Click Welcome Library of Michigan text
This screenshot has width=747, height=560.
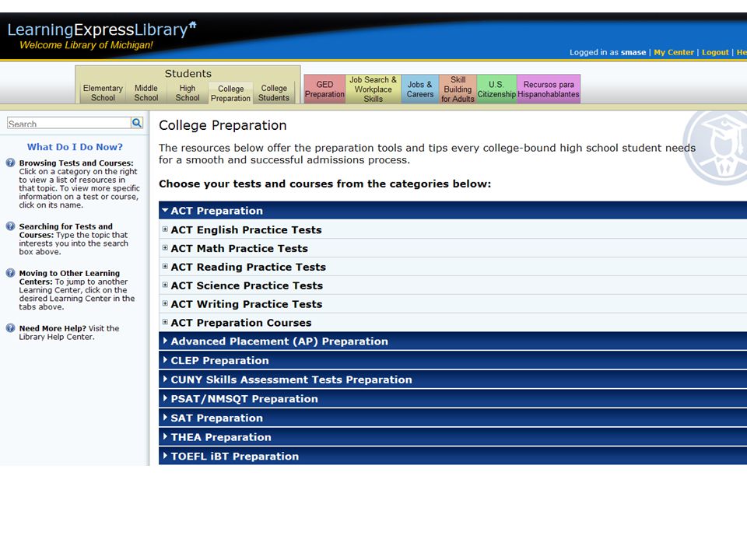point(86,45)
